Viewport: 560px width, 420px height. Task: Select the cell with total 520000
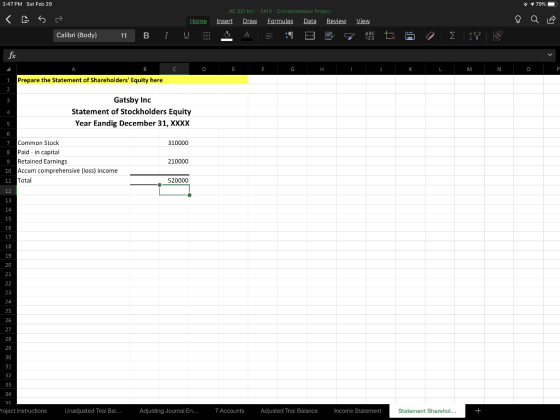click(x=174, y=180)
